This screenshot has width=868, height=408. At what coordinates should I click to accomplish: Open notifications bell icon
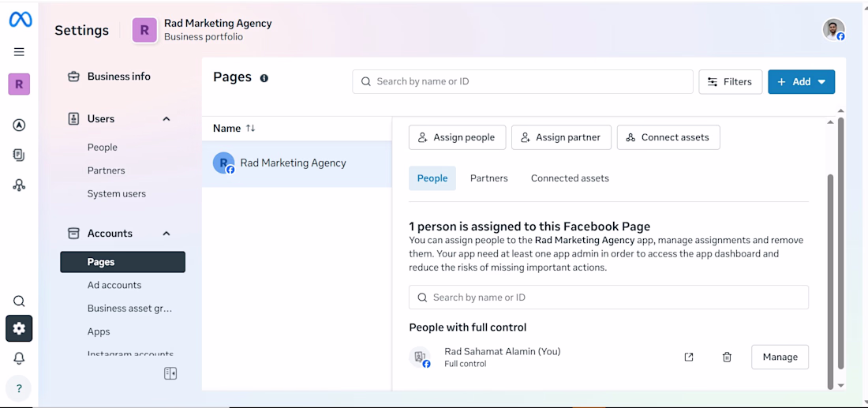[x=19, y=358]
